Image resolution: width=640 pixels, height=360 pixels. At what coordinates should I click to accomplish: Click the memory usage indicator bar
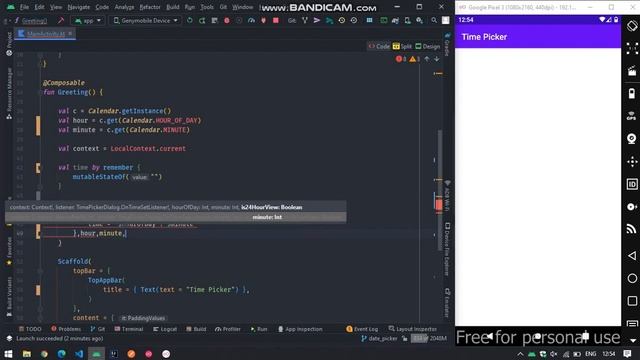coord(429,338)
